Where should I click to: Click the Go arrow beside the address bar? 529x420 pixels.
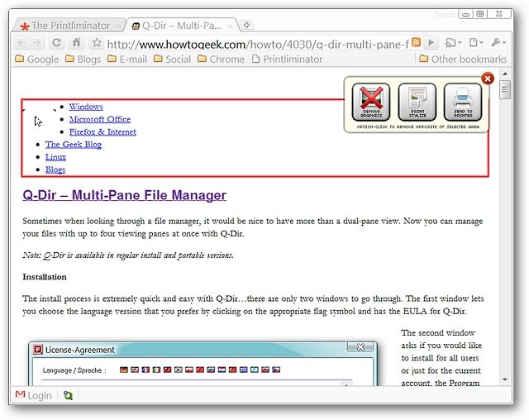pyautogui.click(x=431, y=42)
